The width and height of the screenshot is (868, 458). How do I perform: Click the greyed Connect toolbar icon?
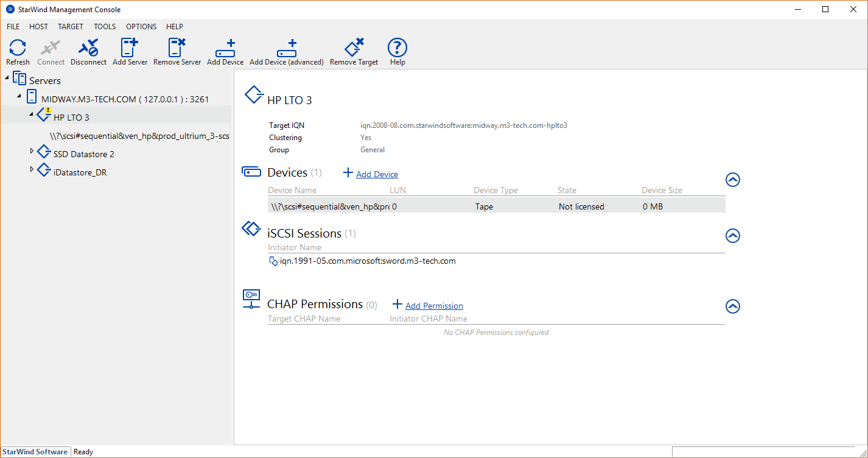click(51, 48)
